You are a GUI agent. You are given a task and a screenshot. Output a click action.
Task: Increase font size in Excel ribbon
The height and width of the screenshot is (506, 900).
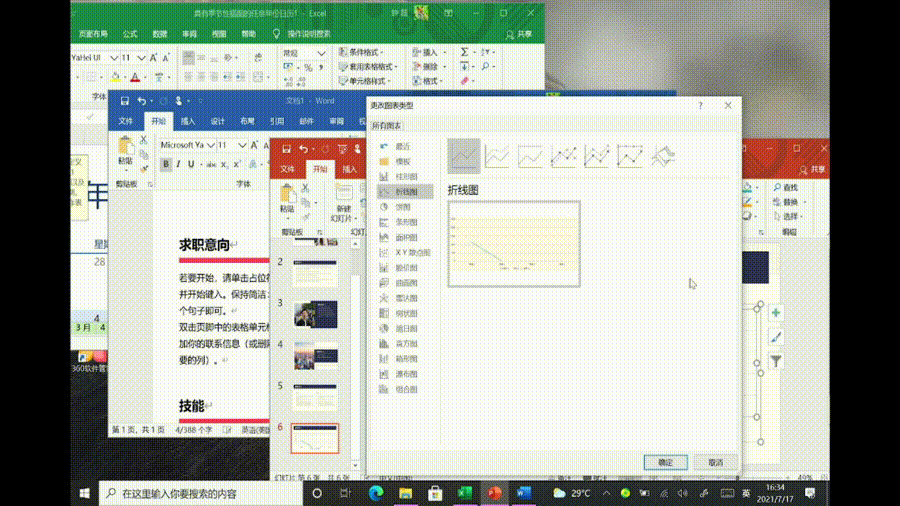[x=153, y=57]
